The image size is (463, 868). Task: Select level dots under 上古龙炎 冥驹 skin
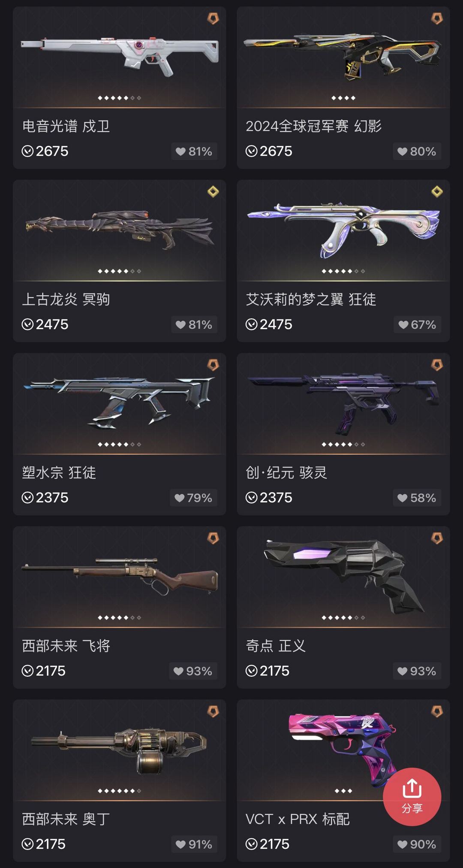point(119,271)
